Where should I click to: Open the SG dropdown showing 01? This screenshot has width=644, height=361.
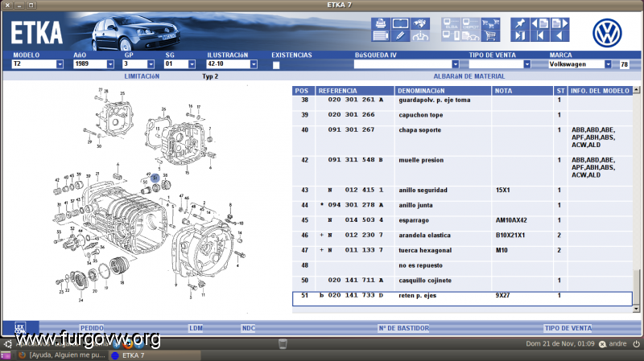pyautogui.click(x=192, y=64)
